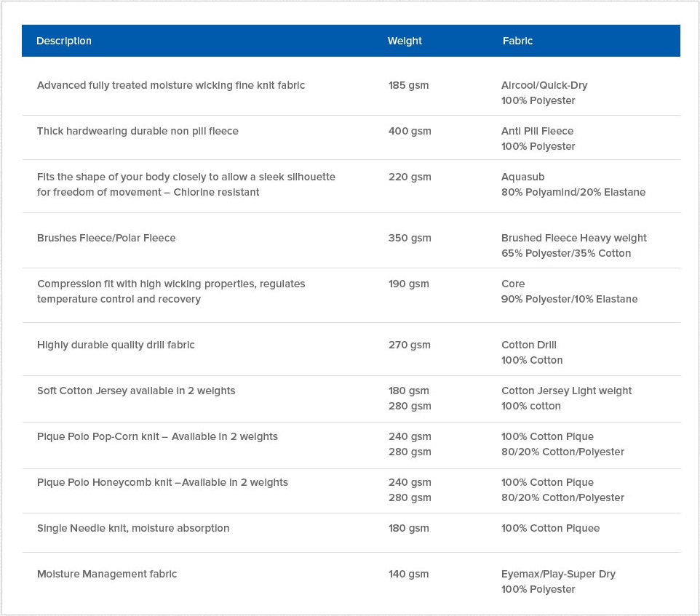Click the Cotton Drill fabric name
700x616 pixels.
[529, 345]
